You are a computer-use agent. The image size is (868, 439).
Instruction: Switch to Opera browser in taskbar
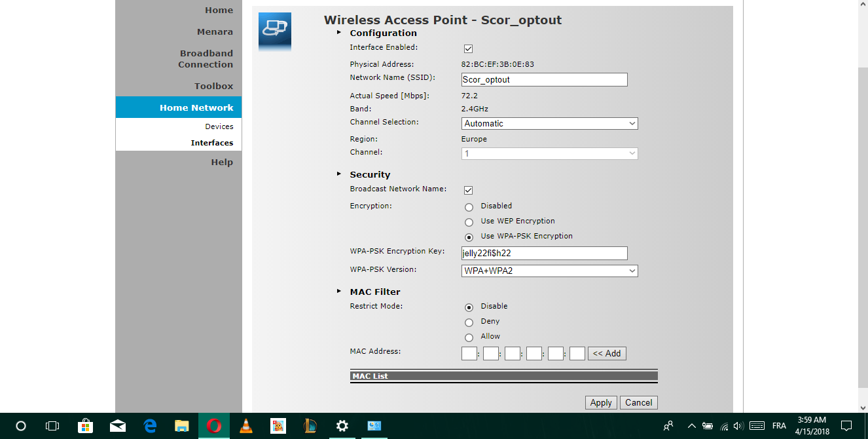[x=214, y=426]
